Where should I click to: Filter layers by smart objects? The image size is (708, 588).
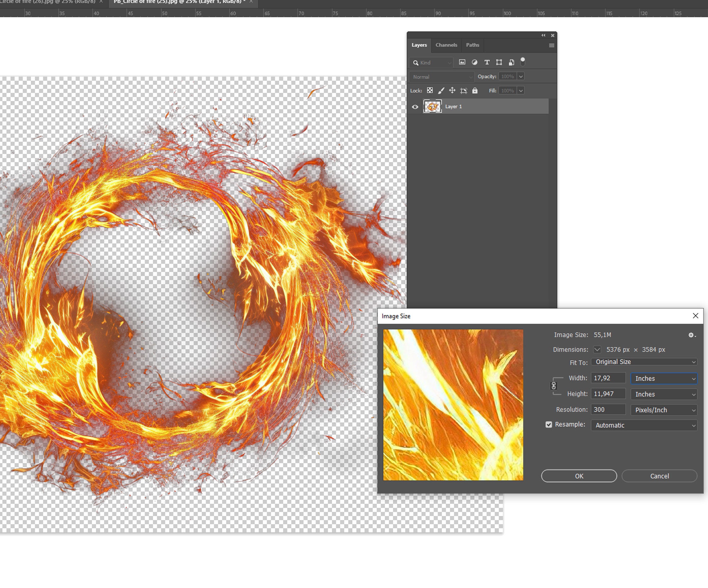(x=511, y=62)
